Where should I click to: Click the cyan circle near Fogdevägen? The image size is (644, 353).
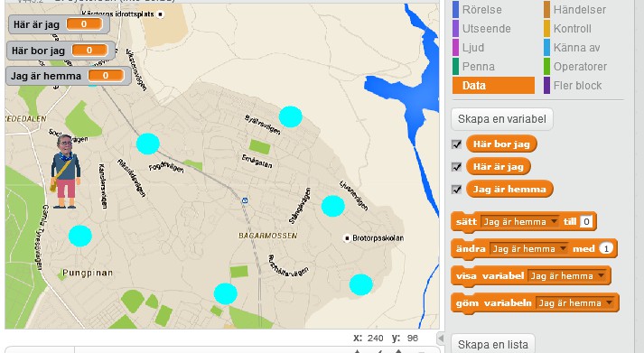pos(148,144)
